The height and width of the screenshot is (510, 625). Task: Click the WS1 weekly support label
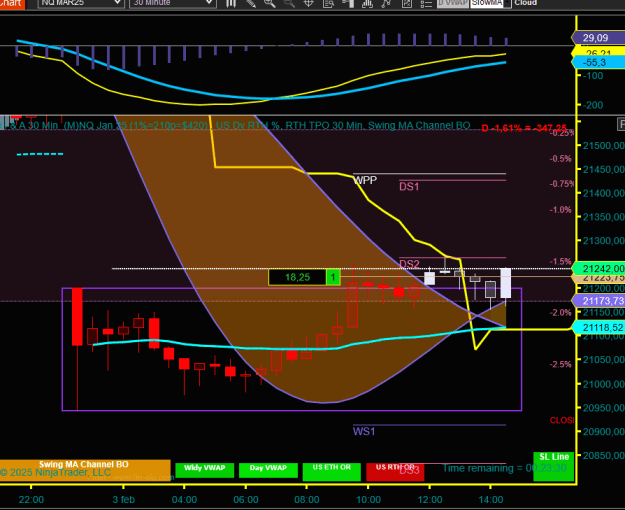(x=364, y=431)
